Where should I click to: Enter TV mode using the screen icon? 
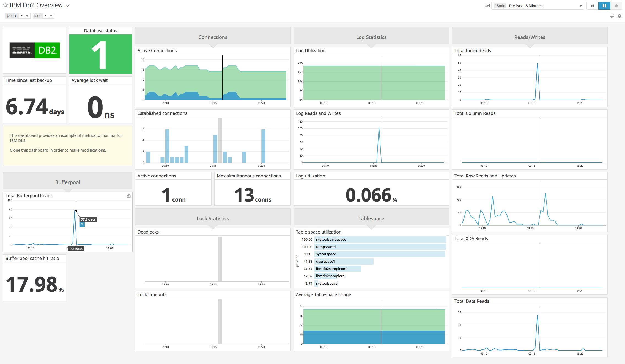pos(612,16)
